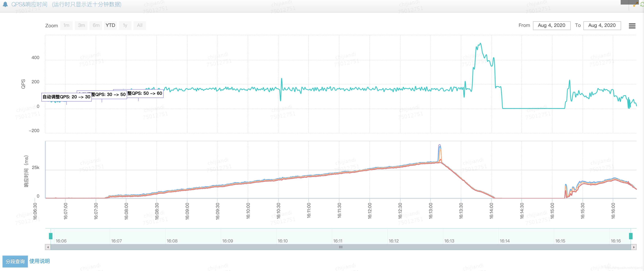644x271 pixels.
Task: Click the flag 自动调整QPS: 20 -> 30
Action: pos(67,97)
